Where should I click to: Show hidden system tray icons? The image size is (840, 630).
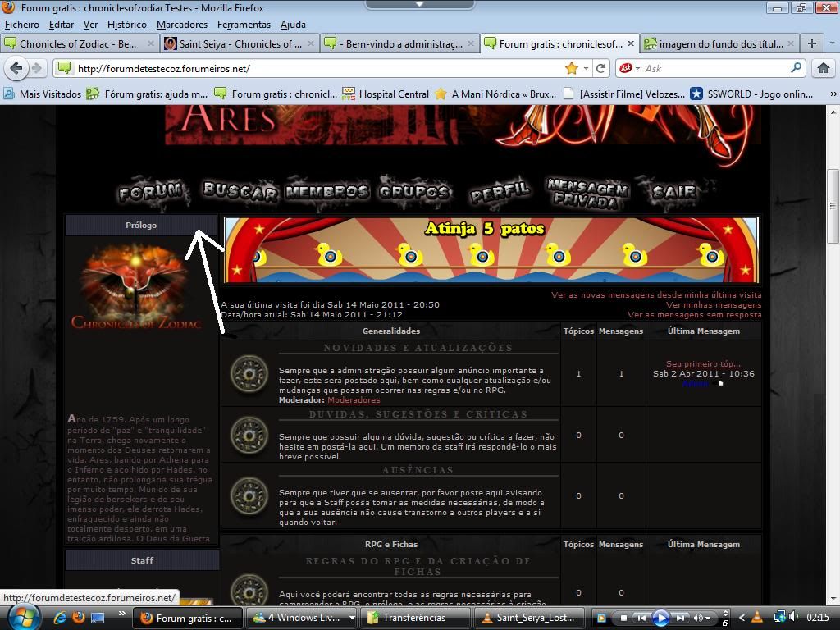click(742, 618)
